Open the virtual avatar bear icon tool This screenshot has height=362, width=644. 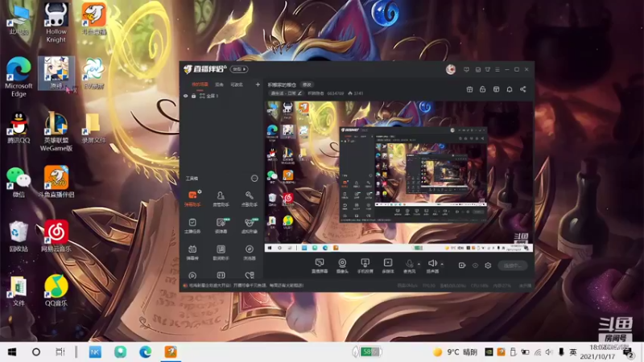(x=249, y=225)
